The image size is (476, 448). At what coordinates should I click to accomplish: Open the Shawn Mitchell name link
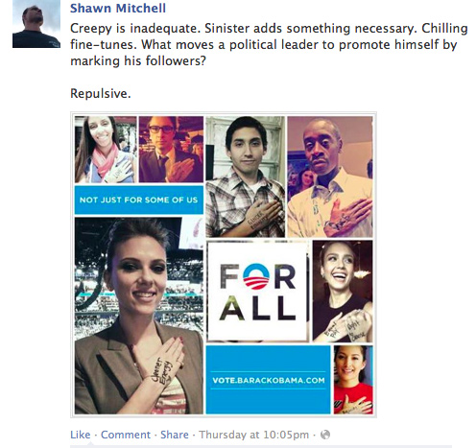click(x=118, y=8)
